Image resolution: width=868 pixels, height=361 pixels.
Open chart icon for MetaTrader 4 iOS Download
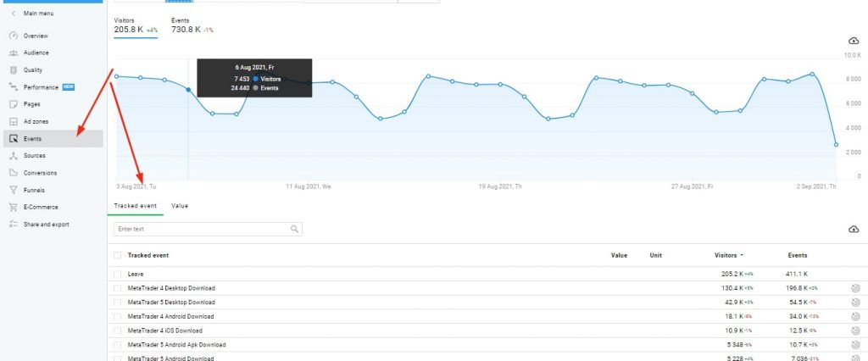click(855, 330)
